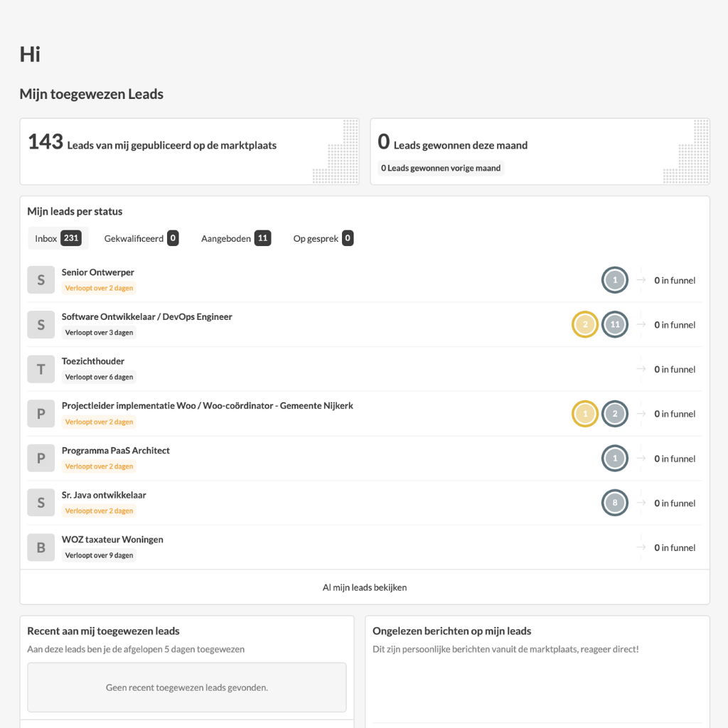Click the funnel arrow on the Toezichthouder row
728x728 pixels.
(x=641, y=369)
